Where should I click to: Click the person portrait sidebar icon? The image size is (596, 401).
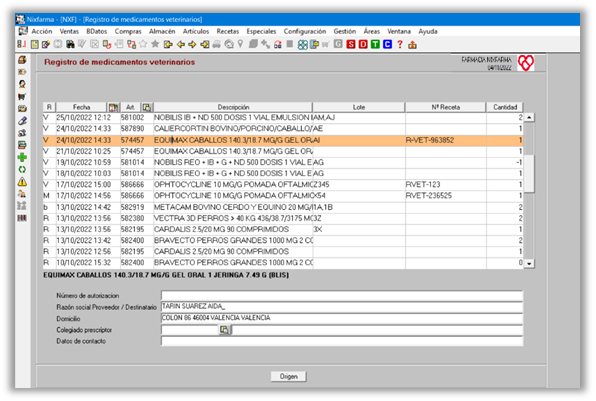[22, 84]
